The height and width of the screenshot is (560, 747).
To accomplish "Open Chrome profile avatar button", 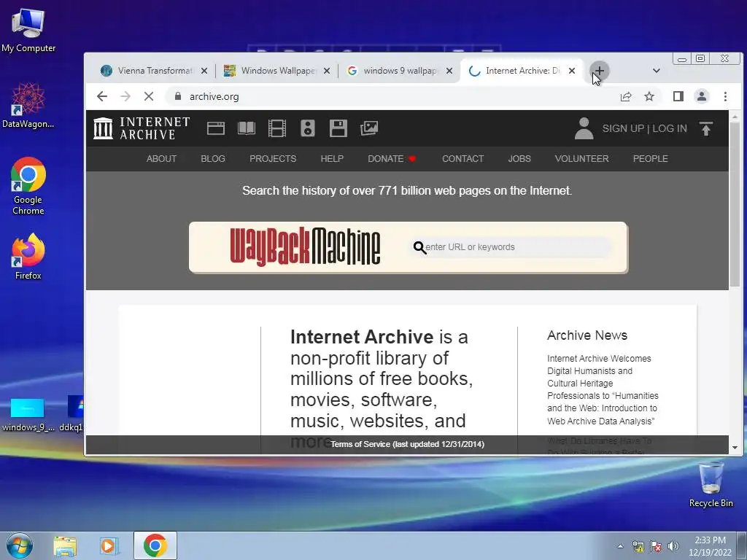I will pos(701,97).
